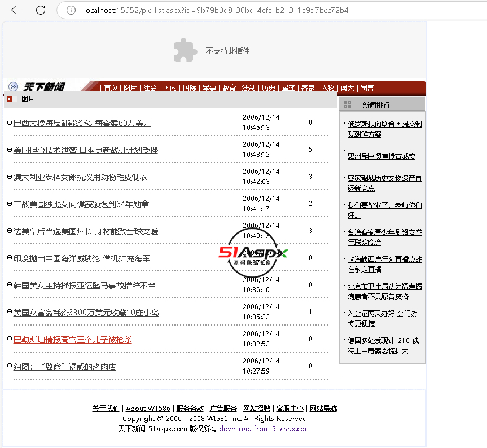Open the 网站招聘 footer link
The image size is (487, 448).
click(x=257, y=409)
